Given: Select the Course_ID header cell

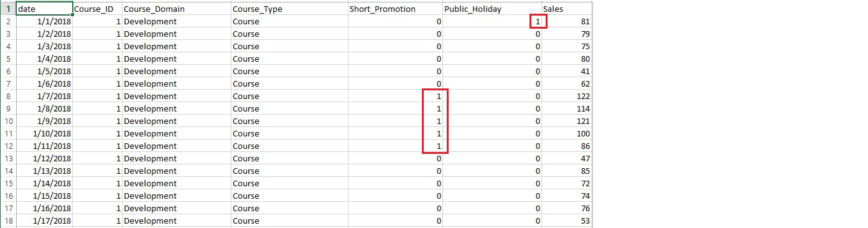Looking at the screenshot, I should [x=97, y=9].
